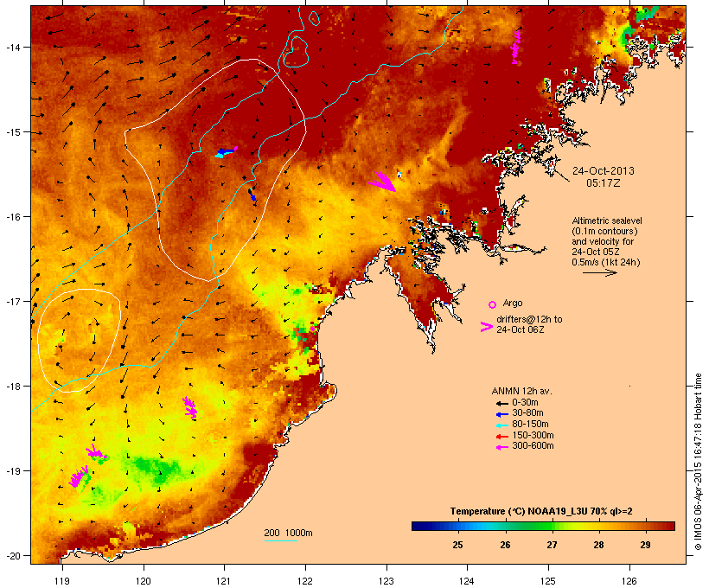The image size is (709, 588).
Task: Click the small white eddy contour near -17.5
Action: coord(80,340)
